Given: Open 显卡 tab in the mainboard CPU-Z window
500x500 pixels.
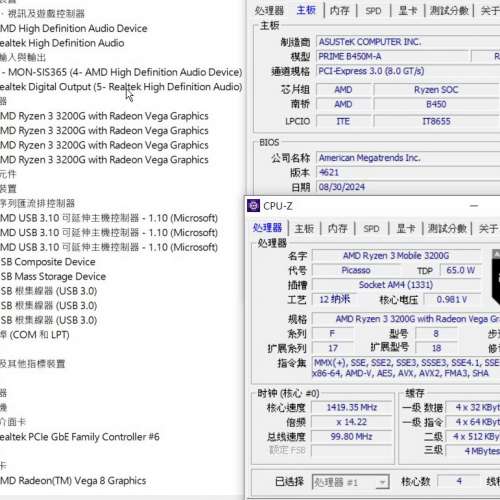Looking at the screenshot, I should pyautogui.click(x=408, y=11).
